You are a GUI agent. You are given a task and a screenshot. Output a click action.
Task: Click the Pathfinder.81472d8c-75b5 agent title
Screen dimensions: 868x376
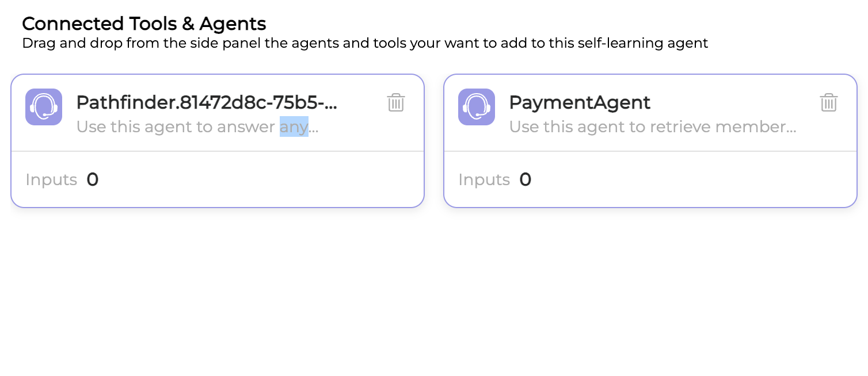pos(207,102)
